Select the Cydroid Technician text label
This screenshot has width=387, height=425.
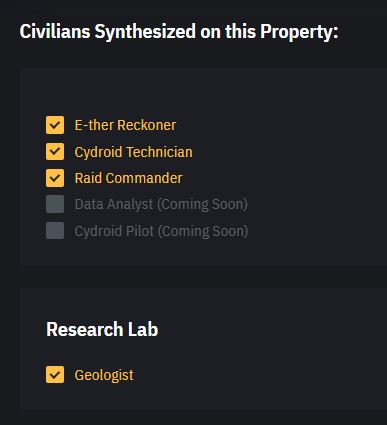point(133,152)
